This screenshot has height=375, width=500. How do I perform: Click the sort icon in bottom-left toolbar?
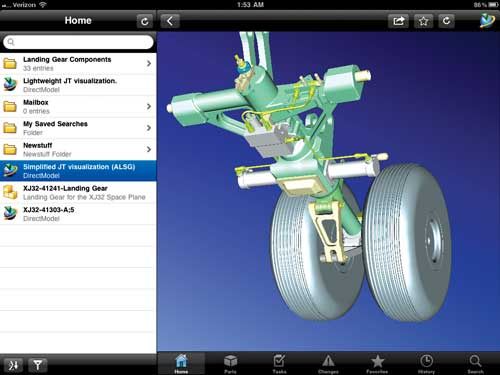(13, 365)
